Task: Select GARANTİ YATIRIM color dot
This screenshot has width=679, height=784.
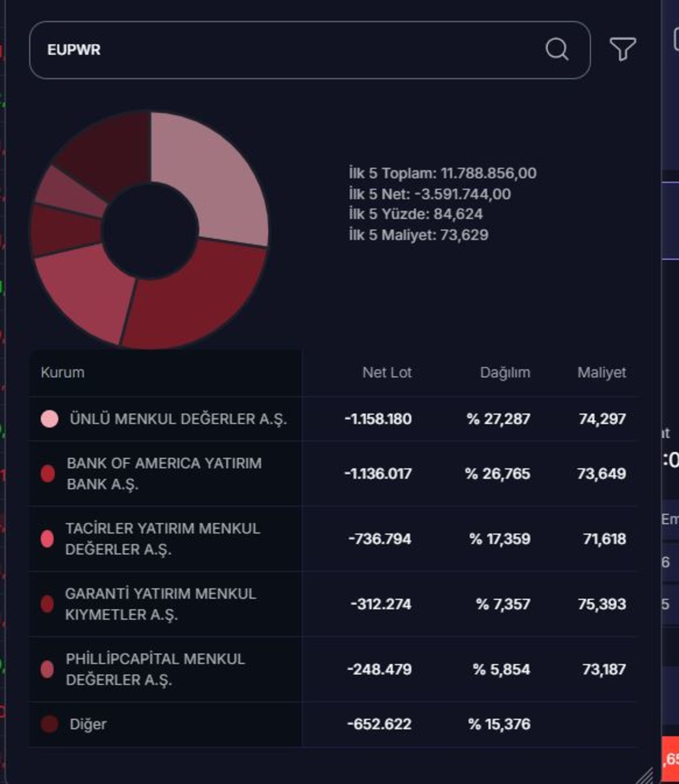Action: 48,604
